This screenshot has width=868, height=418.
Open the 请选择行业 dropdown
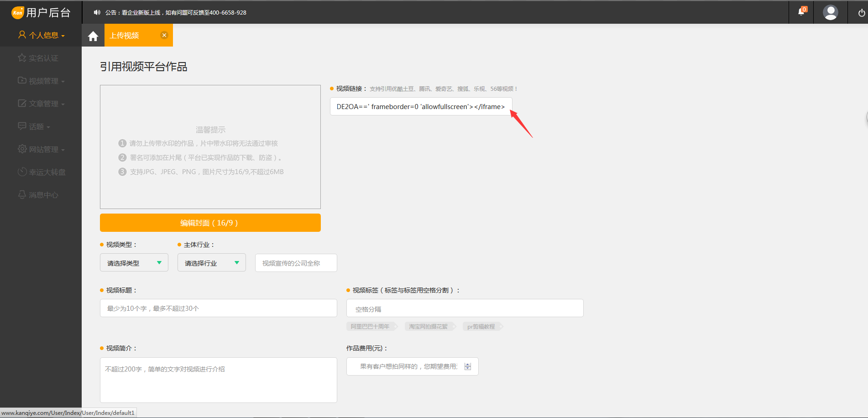(211, 263)
